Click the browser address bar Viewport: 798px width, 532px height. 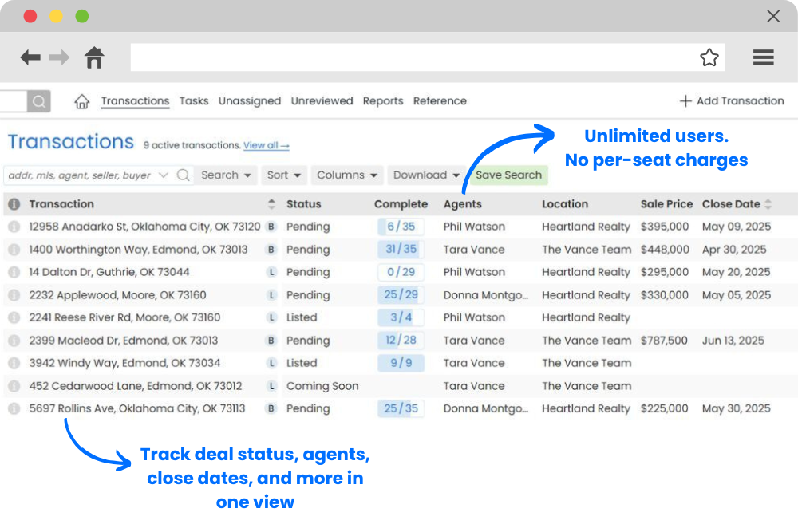click(x=428, y=57)
